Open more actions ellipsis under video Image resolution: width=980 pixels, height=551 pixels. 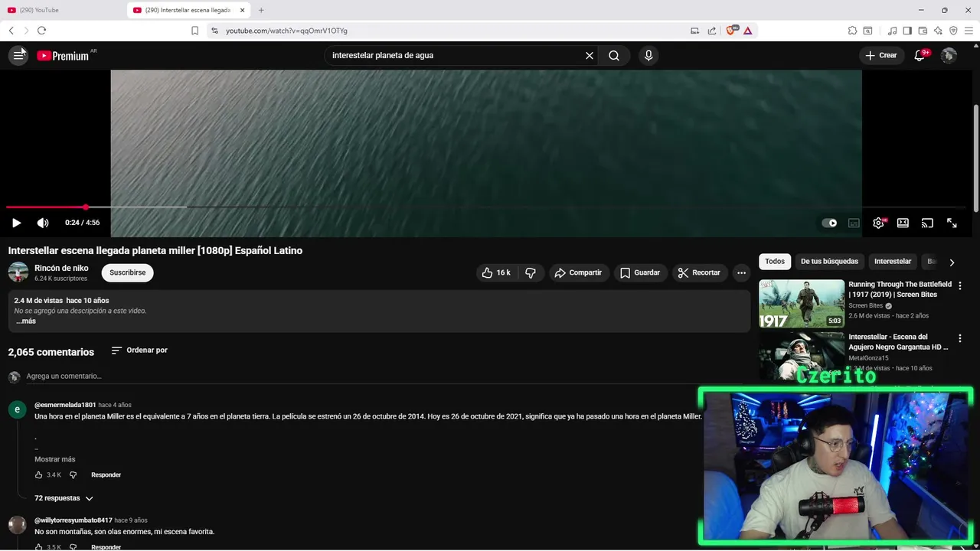741,272
